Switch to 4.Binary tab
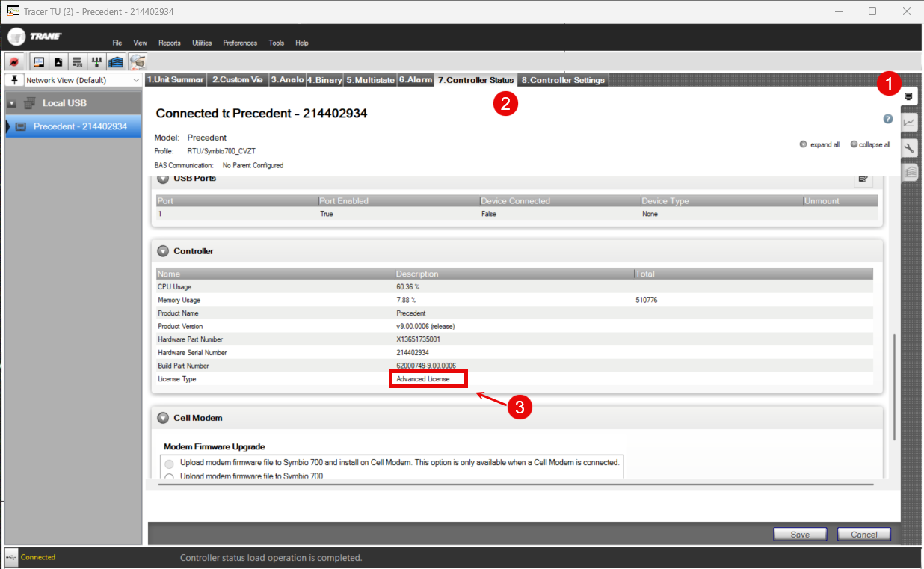Screen dimensions: 924x569 click(324, 80)
